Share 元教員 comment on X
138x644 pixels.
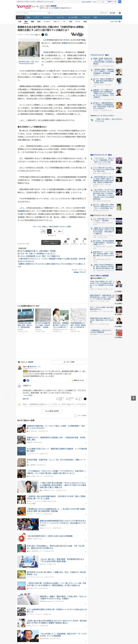[85, 399]
